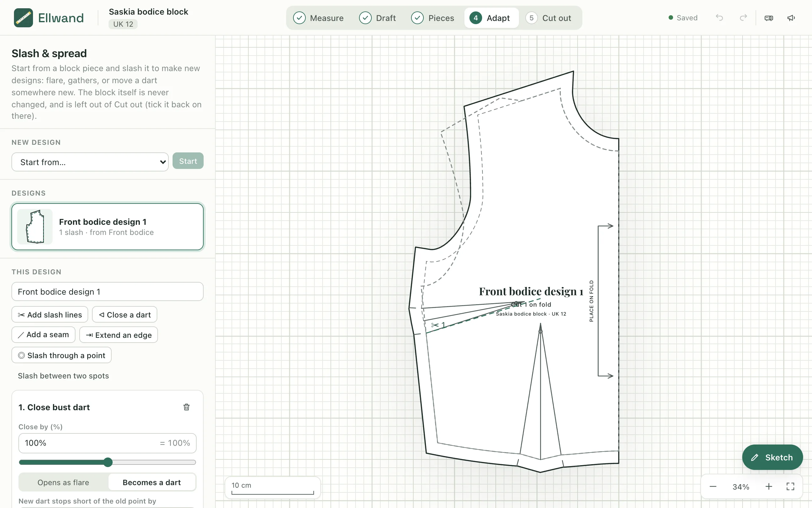Screen dimensions: 812x508
Task: Go to the Cut out step
Action: (548, 18)
